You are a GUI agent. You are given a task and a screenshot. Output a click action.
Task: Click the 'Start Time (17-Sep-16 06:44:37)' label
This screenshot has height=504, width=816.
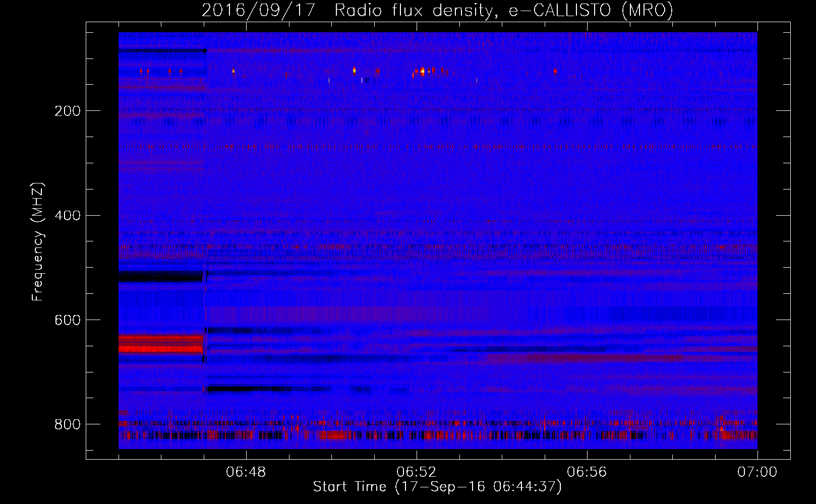tap(437, 487)
